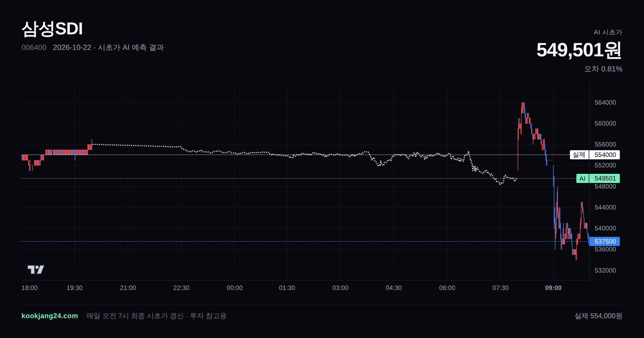
Task: Open the kookjang24.com link
Action: coord(50,316)
